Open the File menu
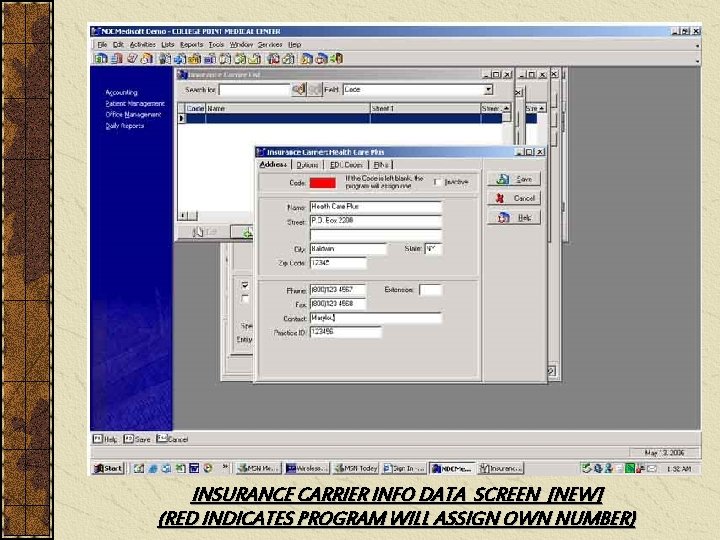 click(x=102, y=45)
